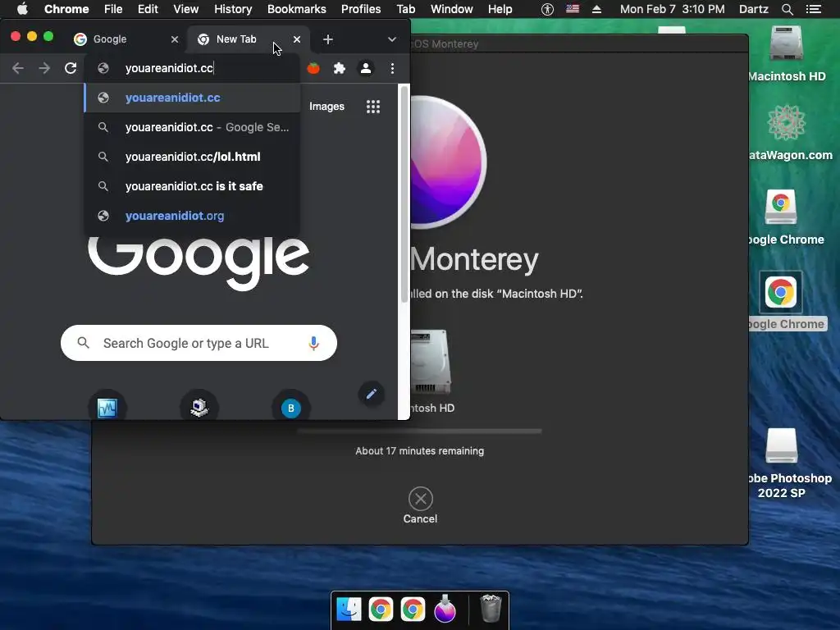The height and width of the screenshot is (630, 840).
Task: Click the Monterey install progress bar
Action: point(419,431)
